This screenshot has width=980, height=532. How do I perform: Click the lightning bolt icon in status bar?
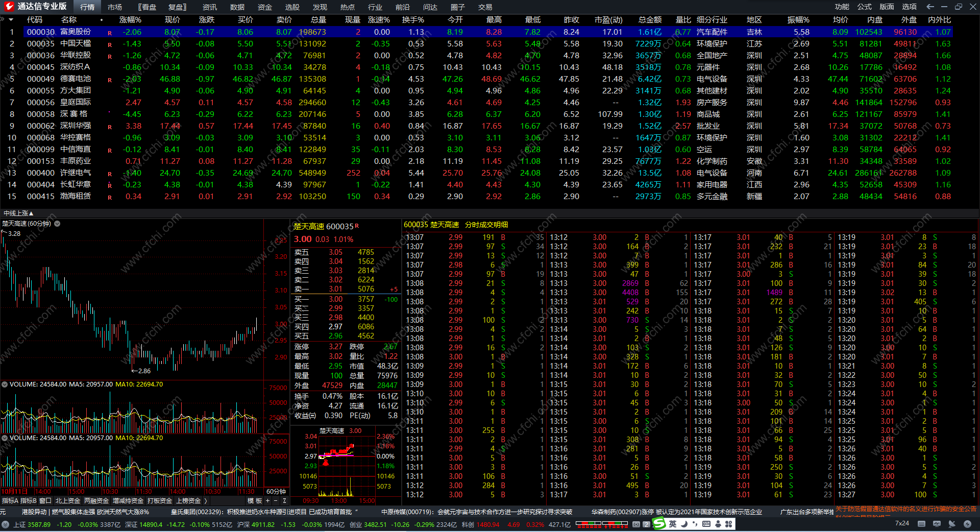(967, 524)
